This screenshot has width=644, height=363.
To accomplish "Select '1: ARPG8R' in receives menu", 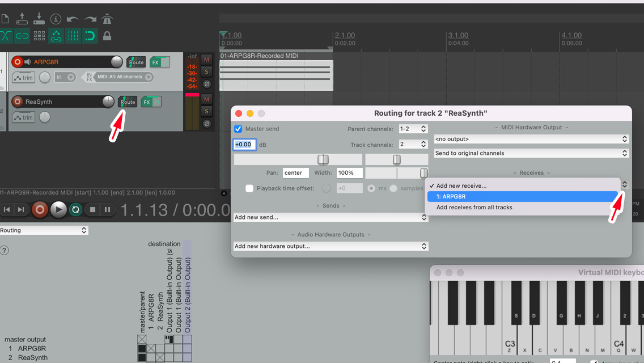I will 523,196.
